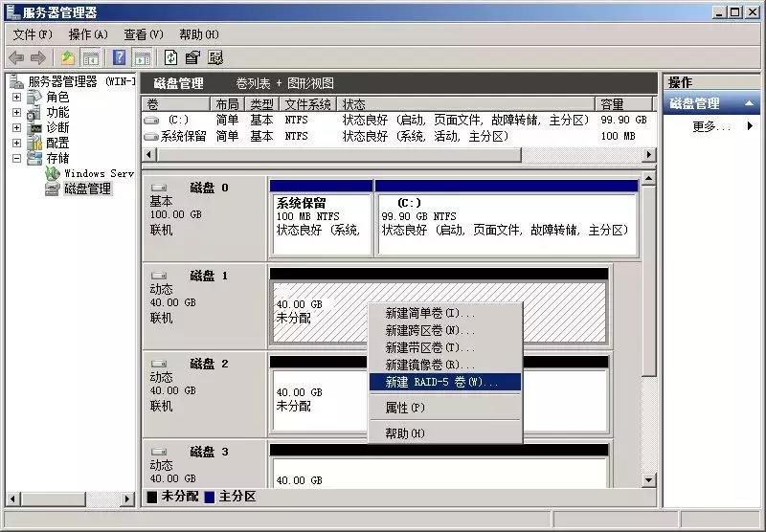
Task: Click the Server Manager root node icon
Action: [17, 81]
